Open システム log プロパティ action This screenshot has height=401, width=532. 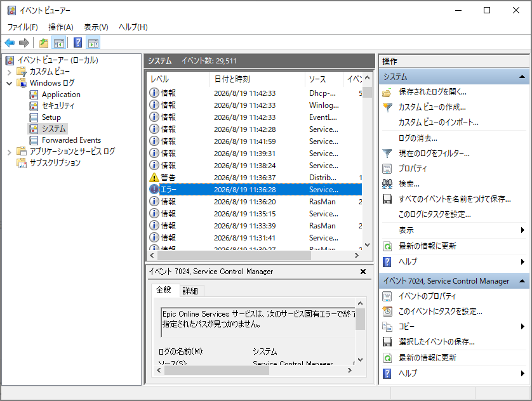[x=413, y=169]
